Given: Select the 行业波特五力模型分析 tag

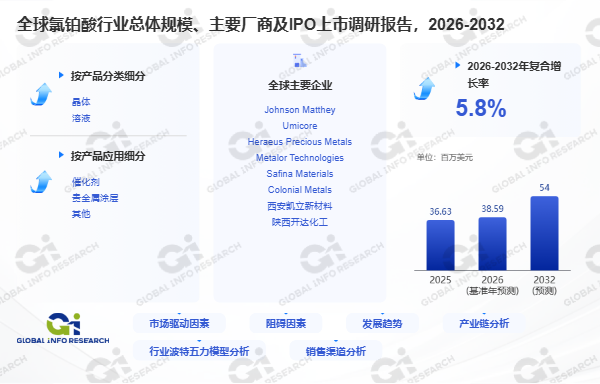Looking at the screenshot, I should (199, 351).
